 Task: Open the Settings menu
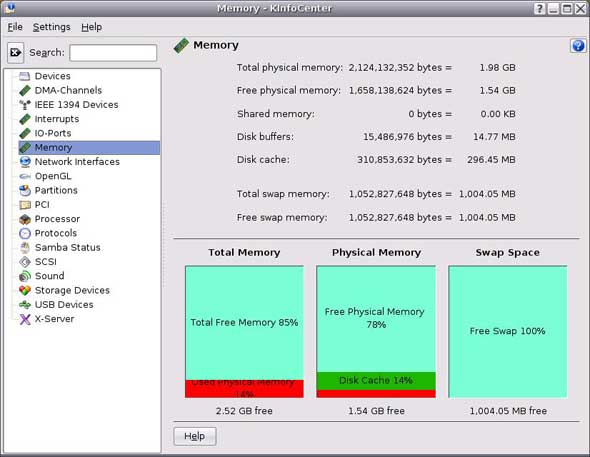pos(52,27)
